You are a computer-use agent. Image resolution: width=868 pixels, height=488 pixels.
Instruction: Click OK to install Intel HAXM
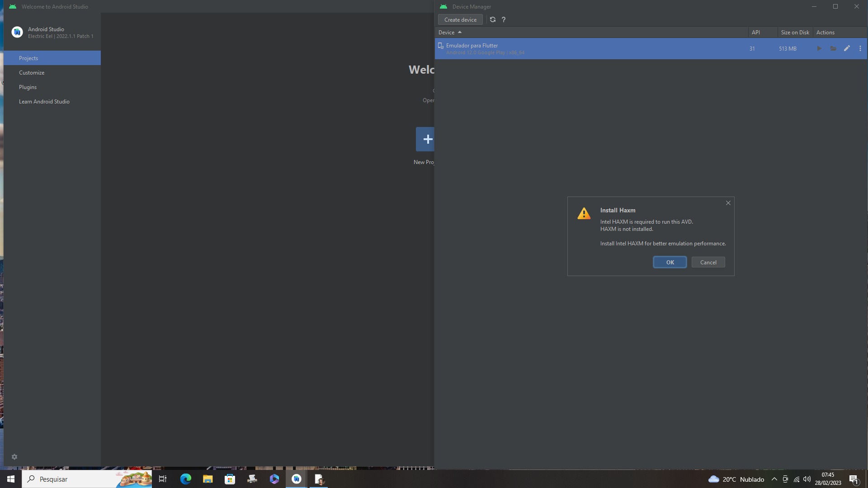(670, 262)
